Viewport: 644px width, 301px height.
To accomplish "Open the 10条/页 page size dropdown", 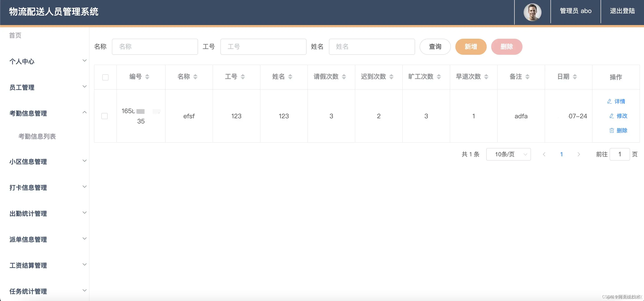I will (508, 154).
